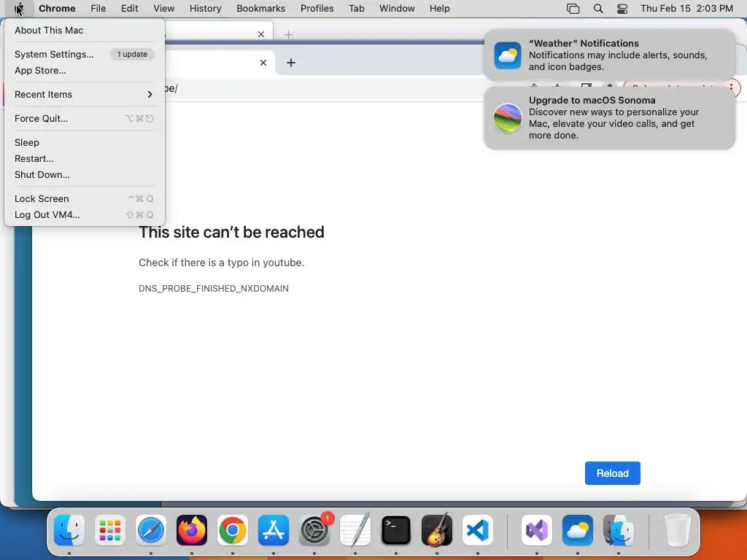Image resolution: width=747 pixels, height=560 pixels.
Task: Open the Window menu
Action: [397, 9]
